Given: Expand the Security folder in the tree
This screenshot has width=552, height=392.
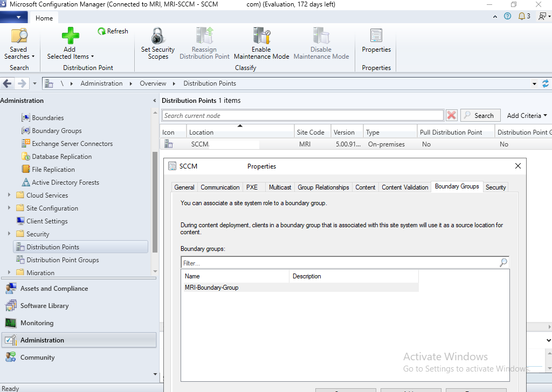Looking at the screenshot, I should (x=9, y=234).
